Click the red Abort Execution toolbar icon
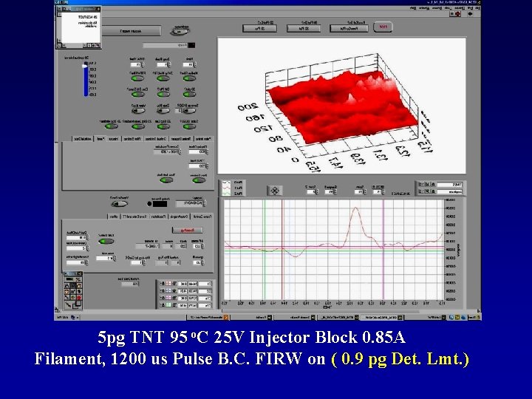The image size is (532, 399). click(457, 13)
